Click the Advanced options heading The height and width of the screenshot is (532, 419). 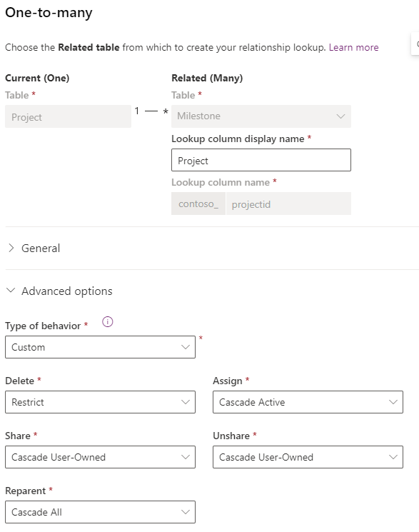(x=67, y=291)
